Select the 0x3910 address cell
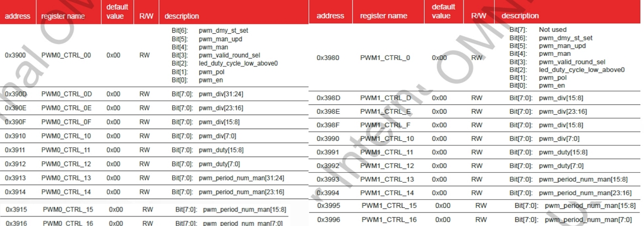This screenshot has height=226, width=644. point(16,136)
